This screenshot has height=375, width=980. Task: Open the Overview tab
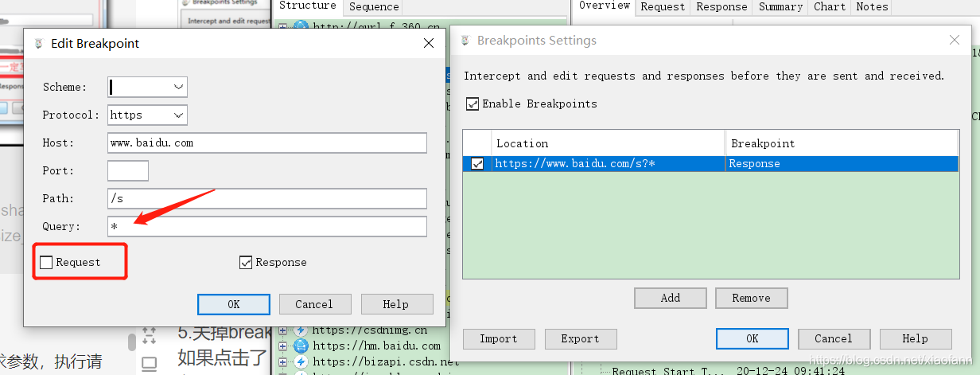[x=605, y=6]
